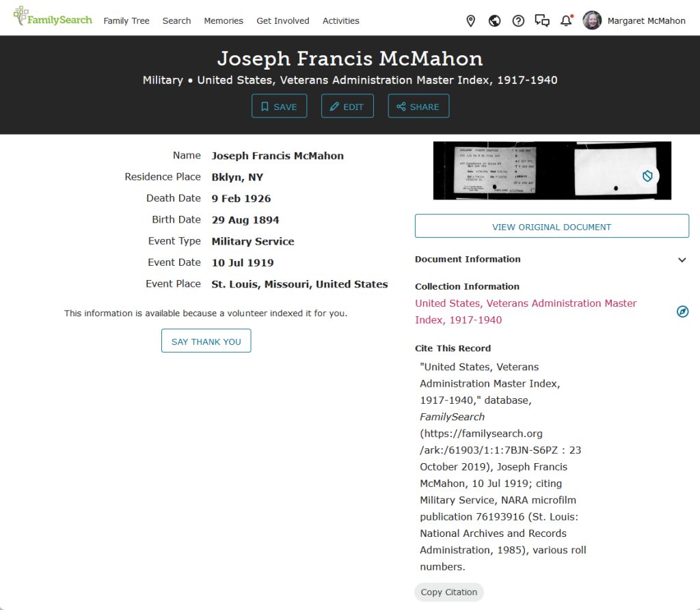The width and height of the screenshot is (700, 610).
Task: Click the event date 10 Jul 1919
Action: tap(243, 263)
